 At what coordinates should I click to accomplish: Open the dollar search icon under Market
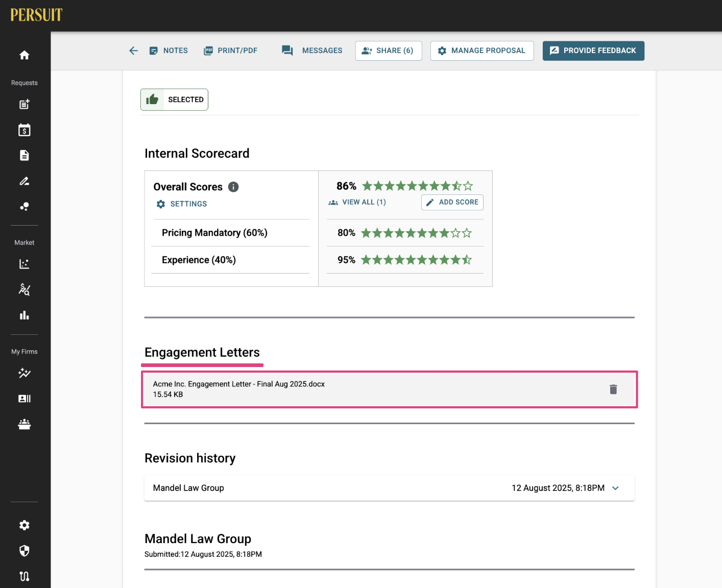pos(24,289)
